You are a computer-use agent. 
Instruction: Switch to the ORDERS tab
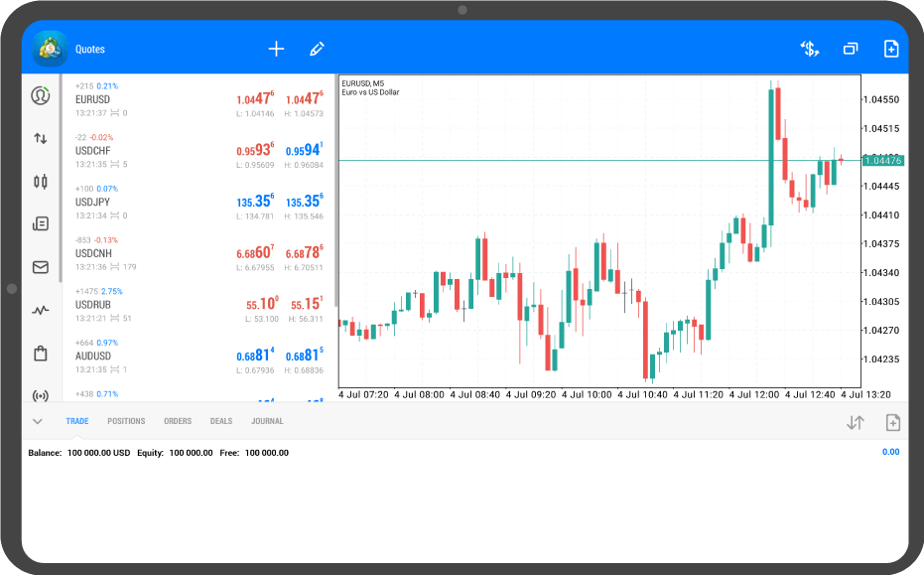point(178,421)
